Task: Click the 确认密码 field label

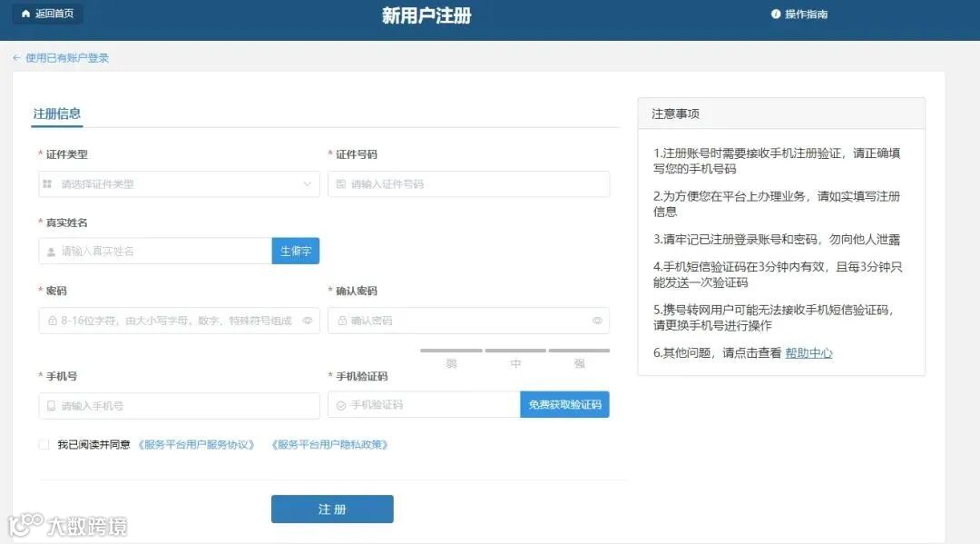Action: [357, 291]
